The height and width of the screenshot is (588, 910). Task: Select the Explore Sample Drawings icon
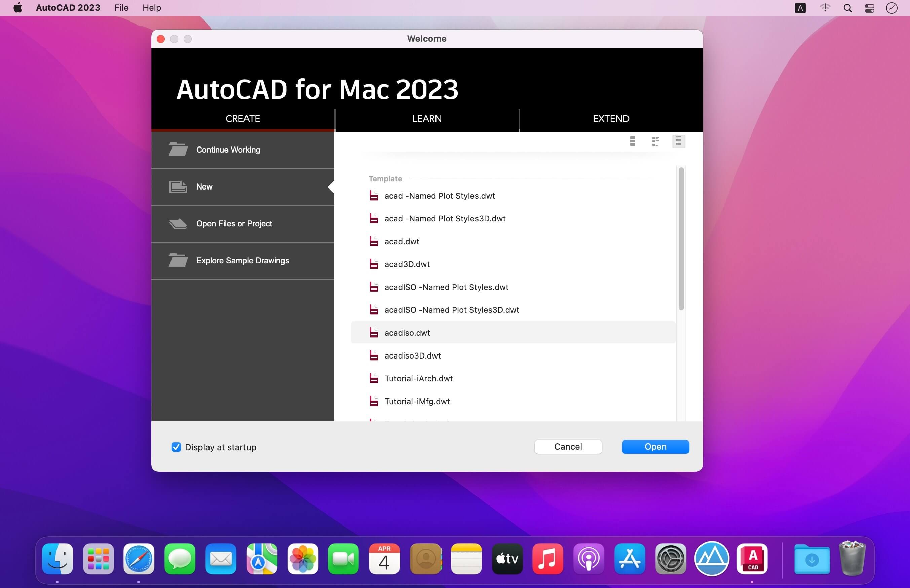177,260
